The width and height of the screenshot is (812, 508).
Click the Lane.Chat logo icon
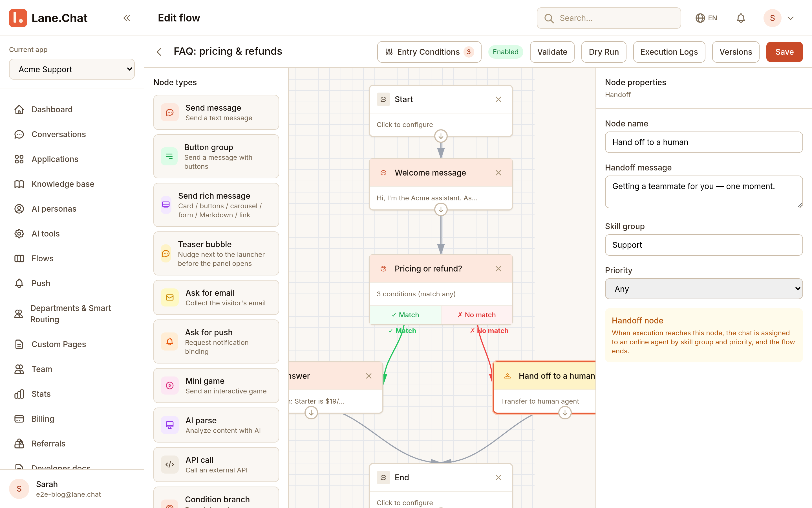(x=18, y=18)
